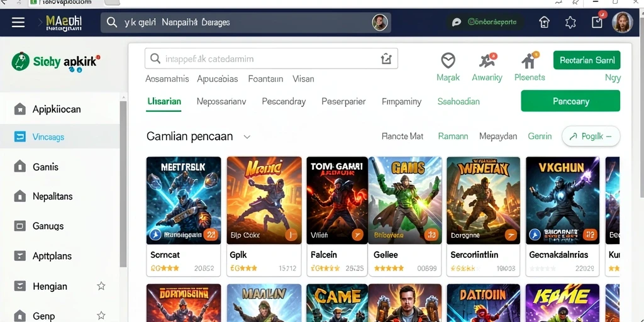Click the blue round badge on Geomakalnrias card

(535, 235)
